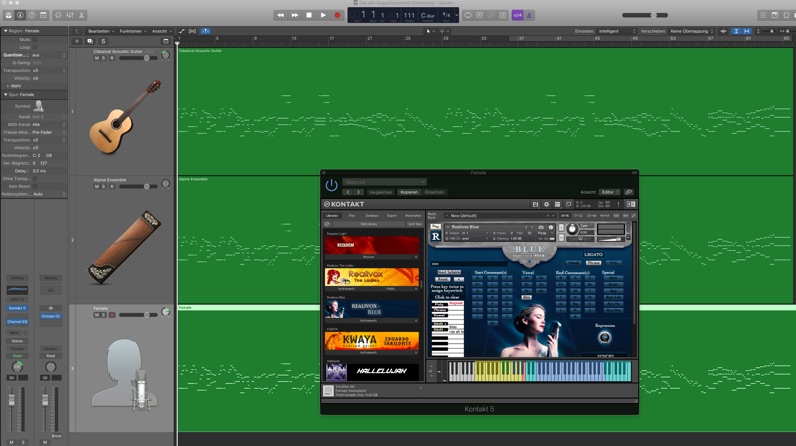
Task: Go to the next plugin preset with right arrow
Action: [x=358, y=192]
